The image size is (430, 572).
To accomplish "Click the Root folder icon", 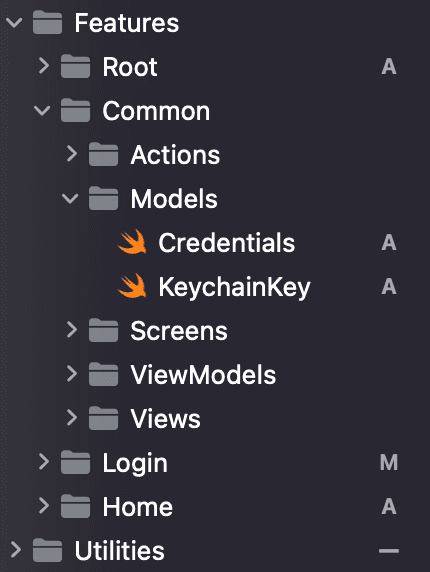I will coord(75,66).
